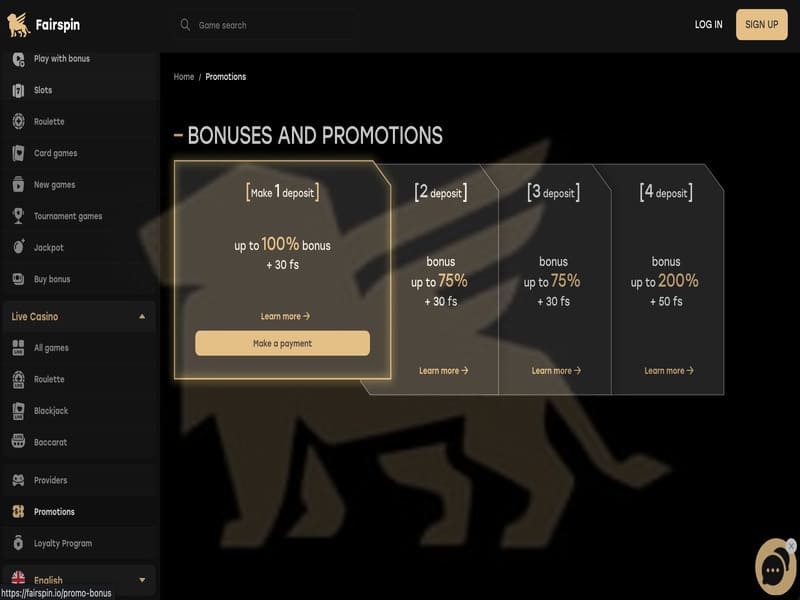
Task: Click the SIGN UP button
Action: (x=761, y=24)
